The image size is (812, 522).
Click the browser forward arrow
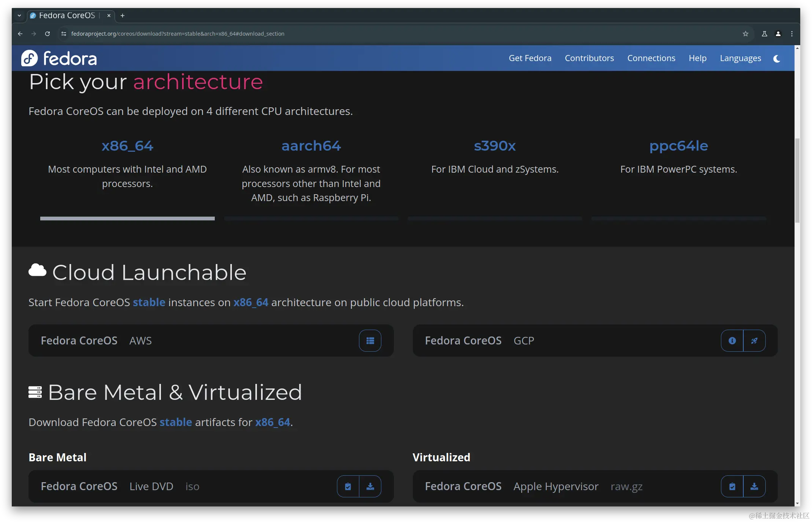tap(34, 34)
